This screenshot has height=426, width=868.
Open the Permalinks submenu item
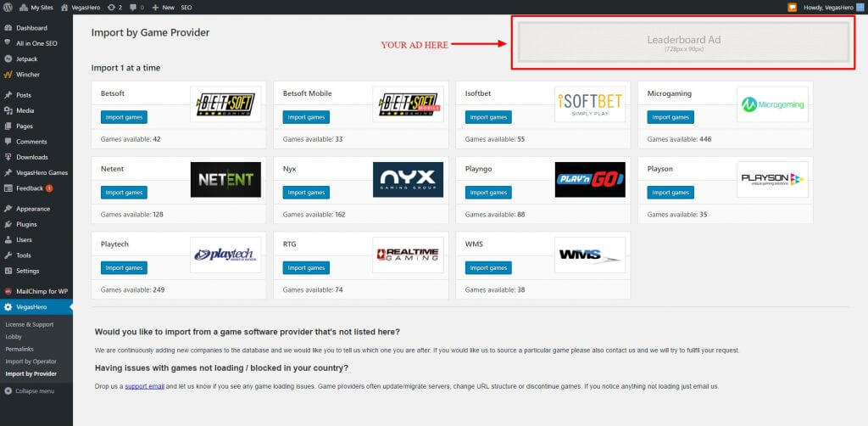tap(19, 349)
